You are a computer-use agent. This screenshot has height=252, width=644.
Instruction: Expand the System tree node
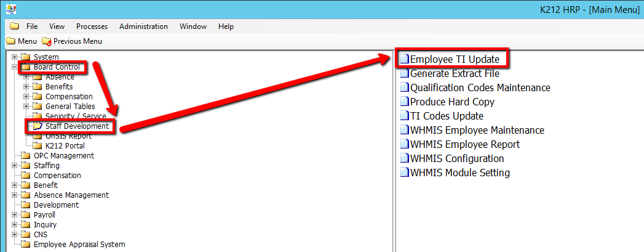(x=15, y=57)
